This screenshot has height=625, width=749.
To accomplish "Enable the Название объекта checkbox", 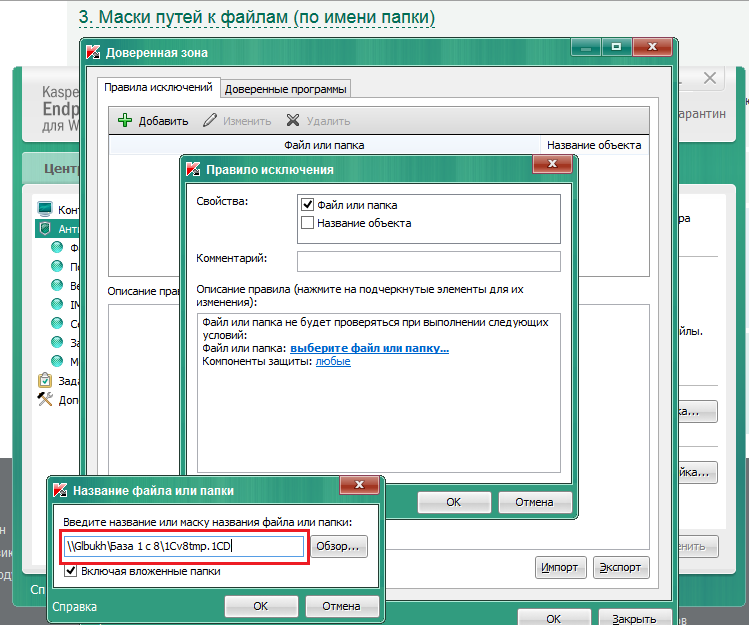I will [308, 223].
